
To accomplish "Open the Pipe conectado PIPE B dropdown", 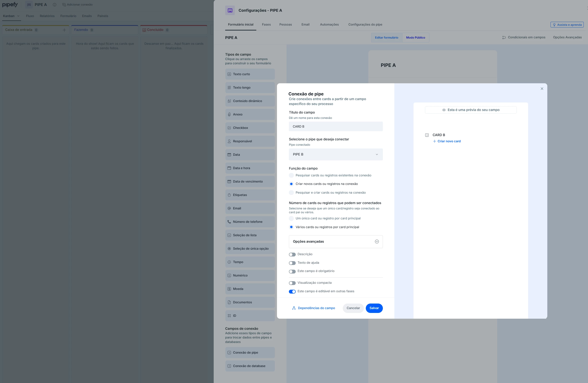I will pos(336,154).
